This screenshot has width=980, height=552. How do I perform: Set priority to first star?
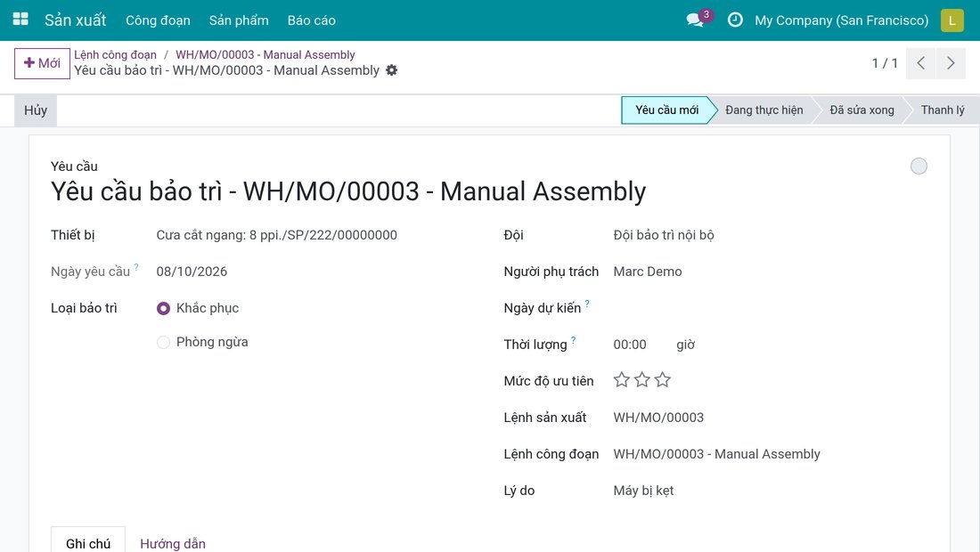(621, 379)
